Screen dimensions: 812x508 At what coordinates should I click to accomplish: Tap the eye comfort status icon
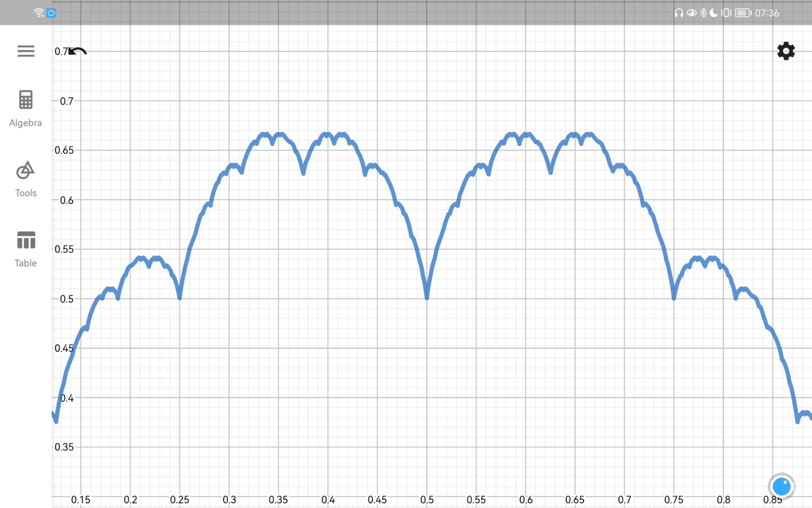pyautogui.click(x=691, y=13)
